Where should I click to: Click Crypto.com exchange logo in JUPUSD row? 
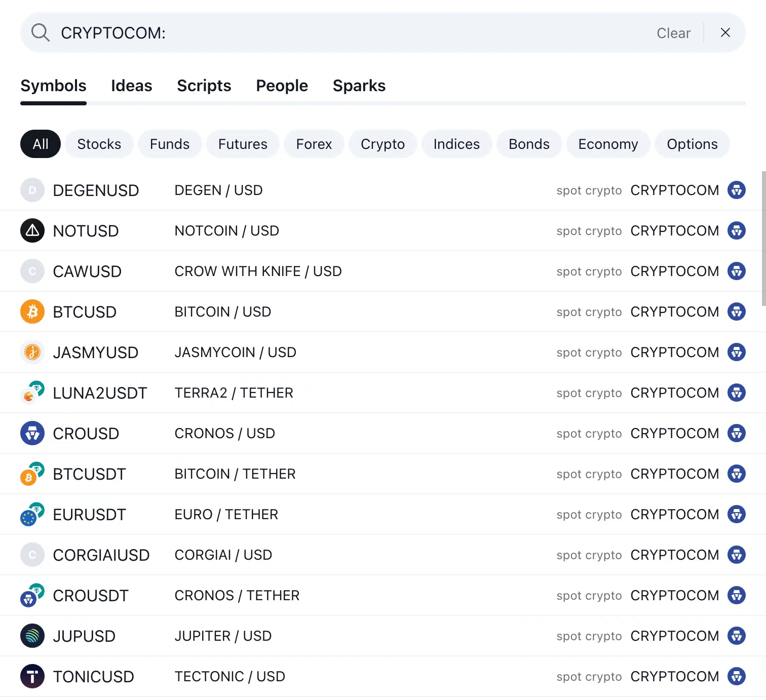point(736,636)
